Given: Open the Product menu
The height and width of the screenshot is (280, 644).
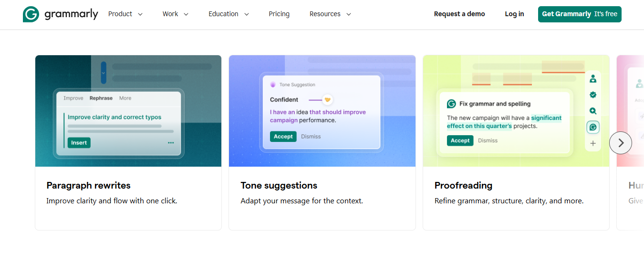Looking at the screenshot, I should click(125, 14).
